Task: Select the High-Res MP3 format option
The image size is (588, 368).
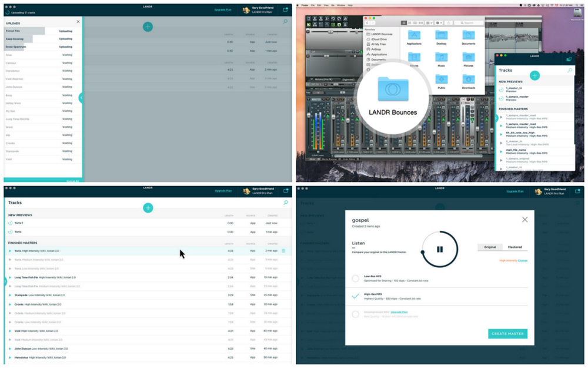Action: click(x=355, y=296)
